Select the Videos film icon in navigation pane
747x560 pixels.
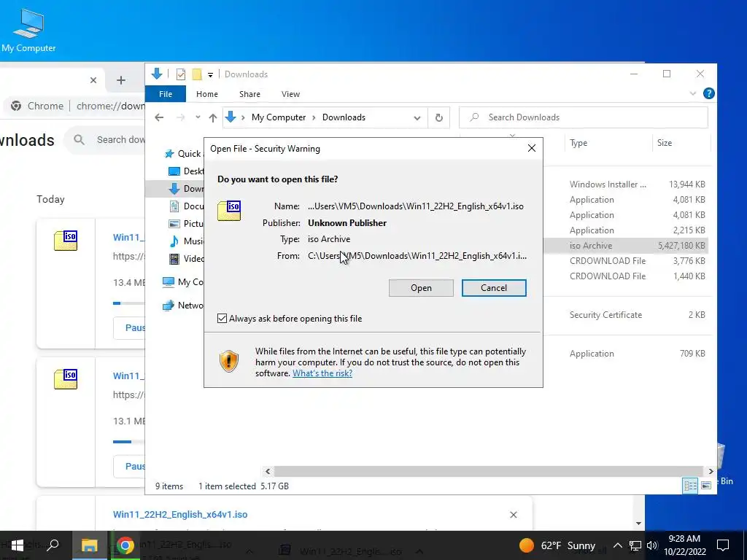click(174, 259)
